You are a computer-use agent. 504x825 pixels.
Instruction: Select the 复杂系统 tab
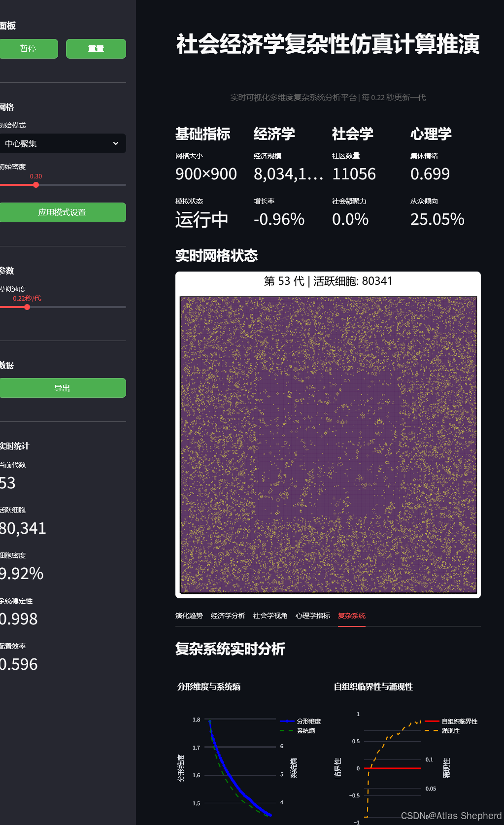[x=352, y=616]
